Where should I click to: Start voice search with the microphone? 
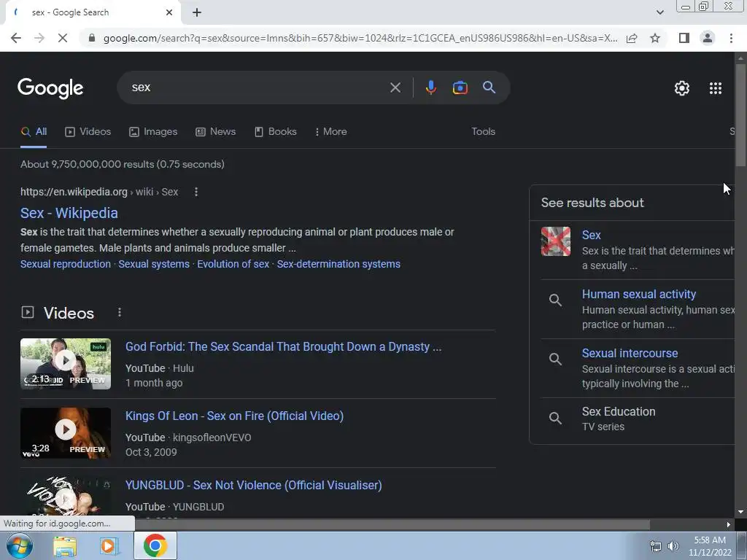pos(430,87)
